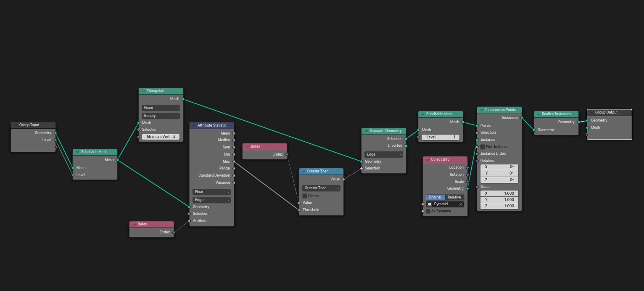The width and height of the screenshot is (644, 291).
Task: Enable the Pick Instance checkbox
Action: pyautogui.click(x=483, y=147)
